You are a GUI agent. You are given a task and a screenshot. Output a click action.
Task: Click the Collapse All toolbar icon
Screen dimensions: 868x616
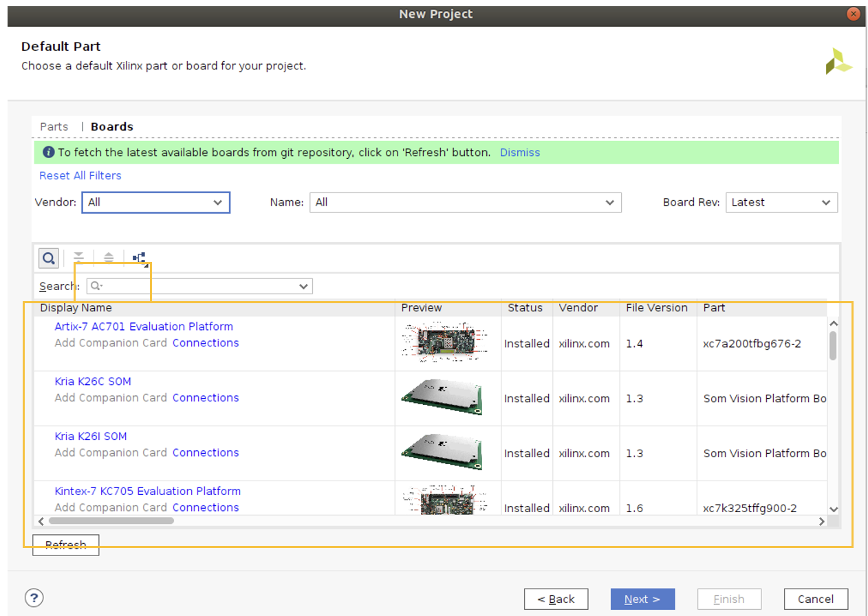[x=79, y=258]
